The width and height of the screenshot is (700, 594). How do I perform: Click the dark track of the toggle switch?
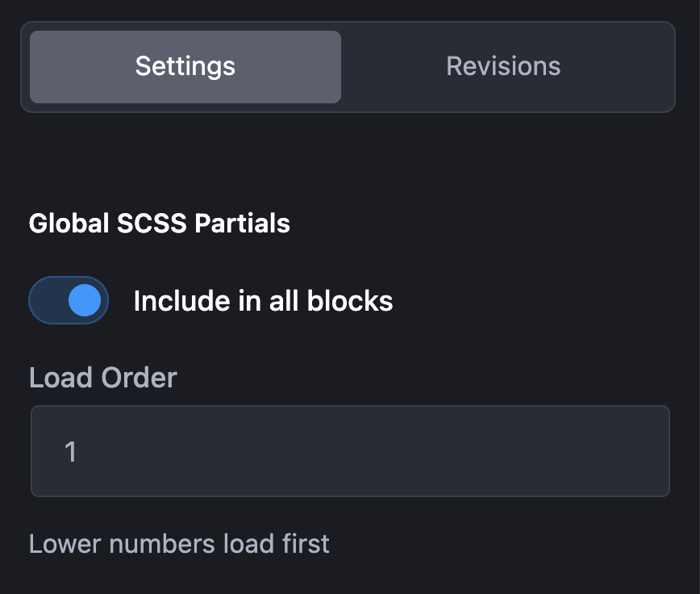(47, 300)
